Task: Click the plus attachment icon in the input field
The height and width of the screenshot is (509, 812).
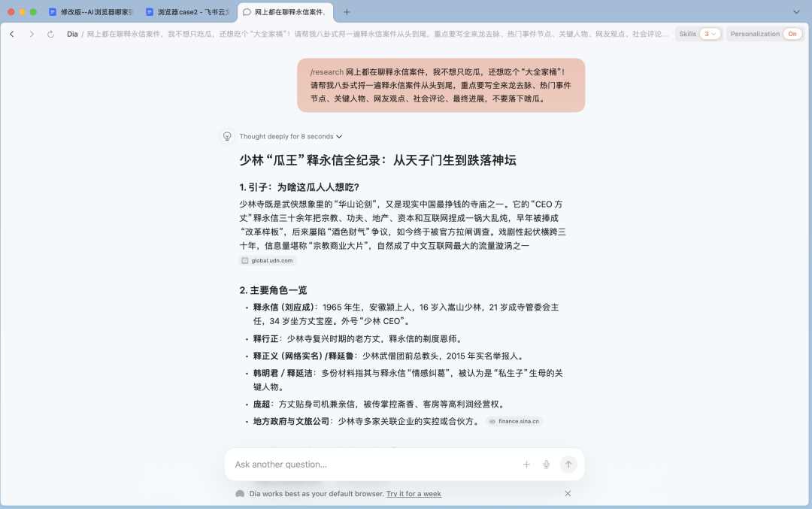Action: 526,464
